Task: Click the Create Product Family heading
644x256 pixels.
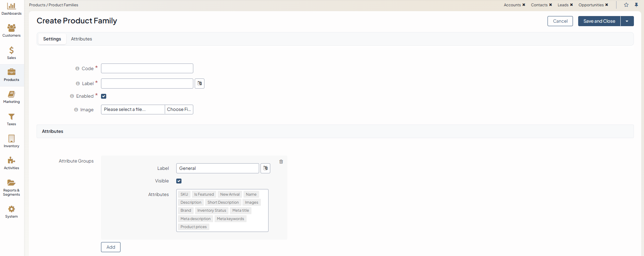Action: 77,21
